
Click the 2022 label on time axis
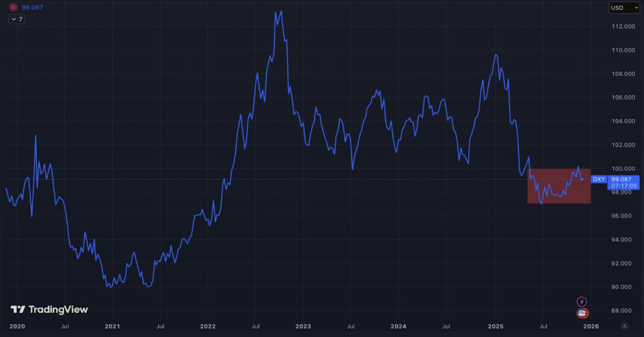(x=208, y=326)
